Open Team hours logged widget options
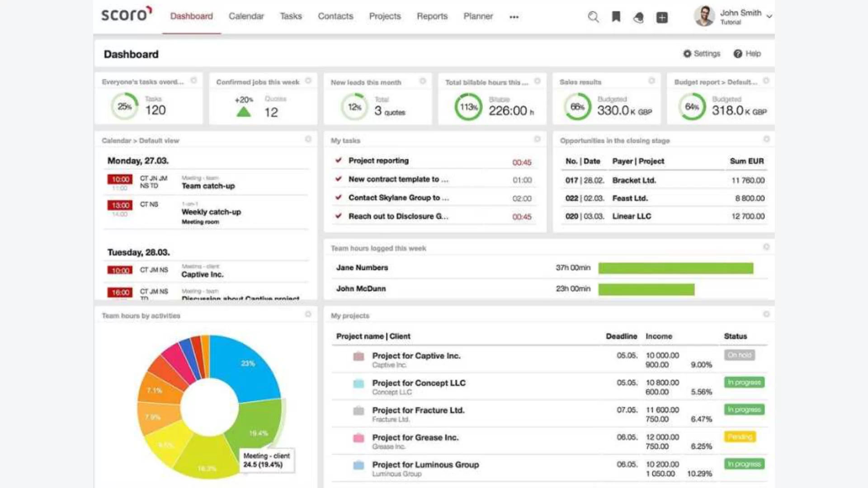The width and height of the screenshot is (868, 488). coord(766,247)
